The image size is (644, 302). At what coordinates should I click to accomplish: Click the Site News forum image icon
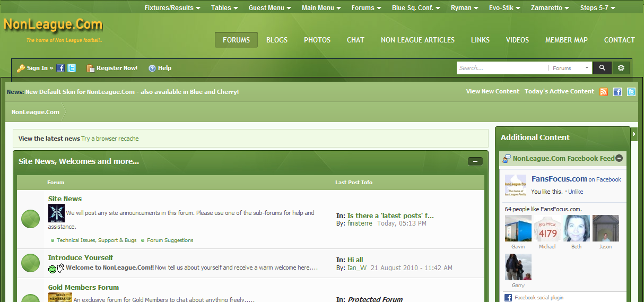pyautogui.click(x=56, y=213)
